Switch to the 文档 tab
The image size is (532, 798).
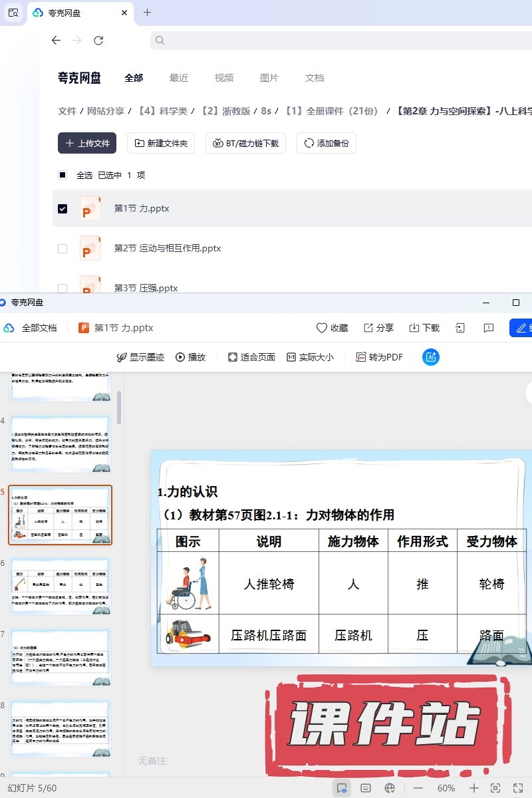315,78
